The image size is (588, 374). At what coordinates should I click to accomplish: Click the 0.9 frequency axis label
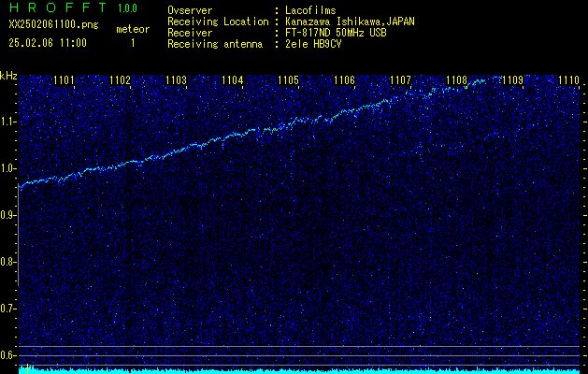click(8, 215)
